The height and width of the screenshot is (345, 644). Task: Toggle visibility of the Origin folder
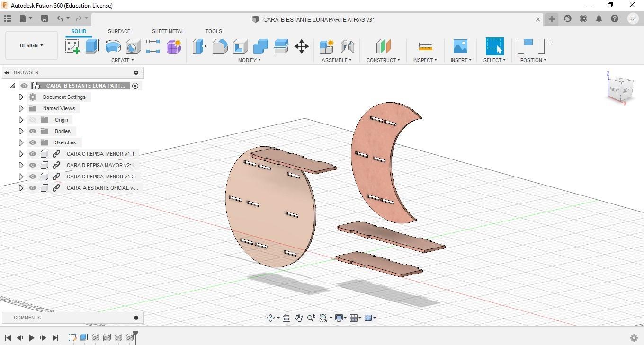33,120
